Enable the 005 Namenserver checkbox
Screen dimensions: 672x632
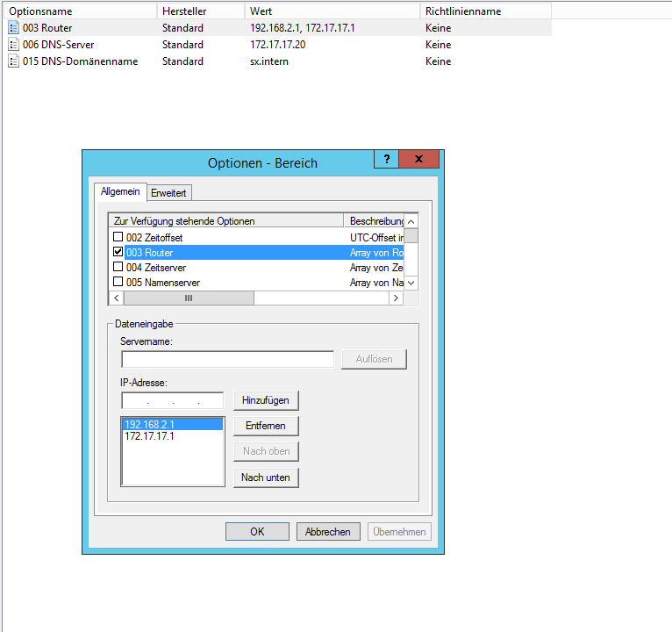[x=118, y=282]
